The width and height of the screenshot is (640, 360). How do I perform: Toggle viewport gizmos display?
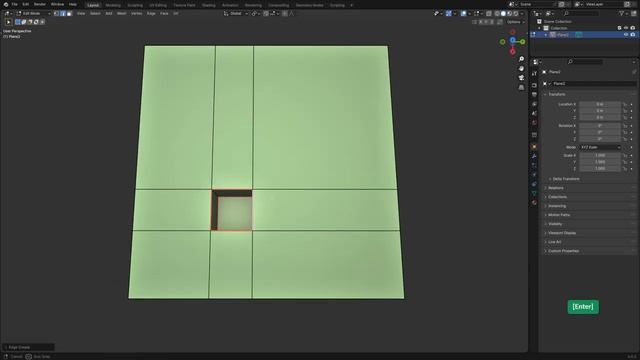click(x=449, y=13)
